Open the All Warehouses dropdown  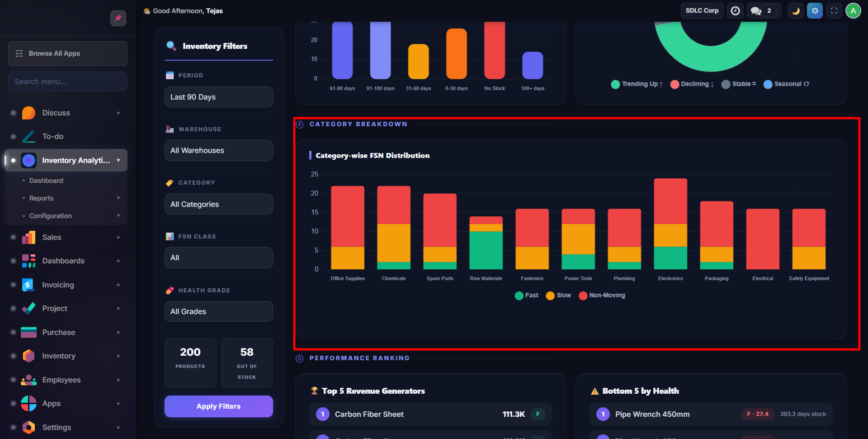point(218,150)
